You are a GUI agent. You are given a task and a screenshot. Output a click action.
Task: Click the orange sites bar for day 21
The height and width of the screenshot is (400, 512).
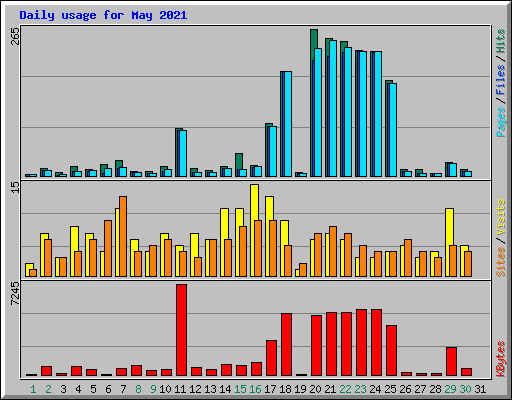[x=333, y=251]
